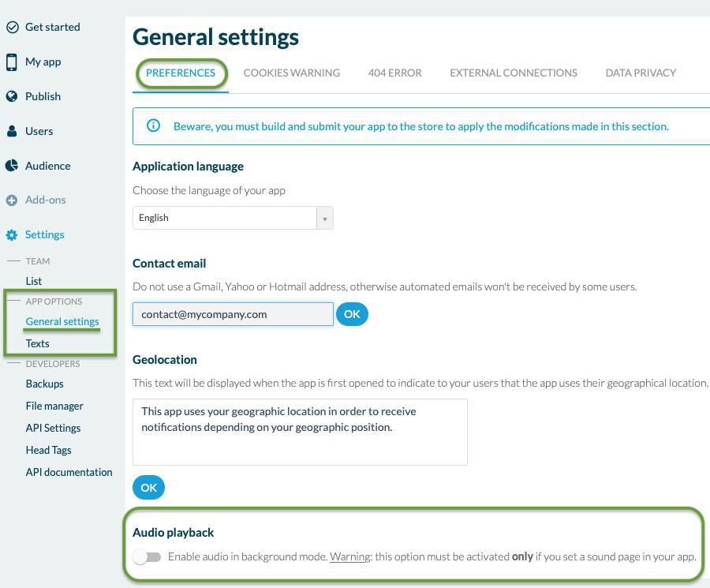Image resolution: width=710 pixels, height=588 pixels.
Task: Click the Users person icon
Action: (x=12, y=131)
